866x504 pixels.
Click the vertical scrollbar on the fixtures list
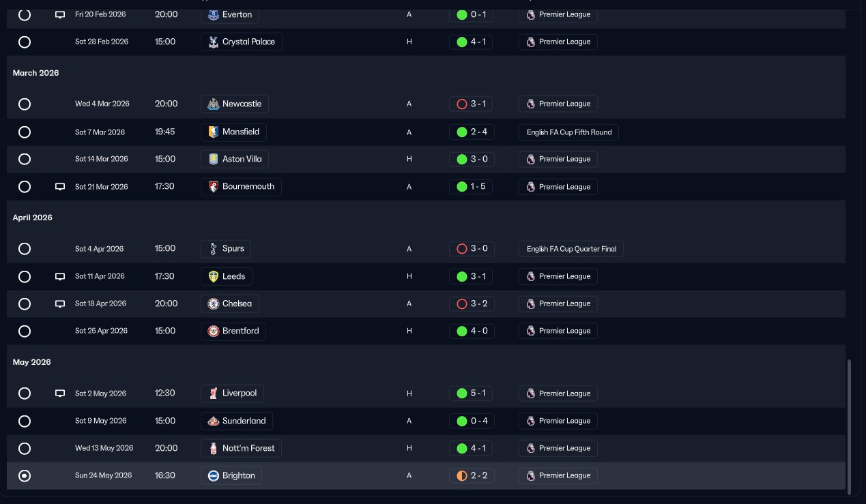tap(850, 427)
